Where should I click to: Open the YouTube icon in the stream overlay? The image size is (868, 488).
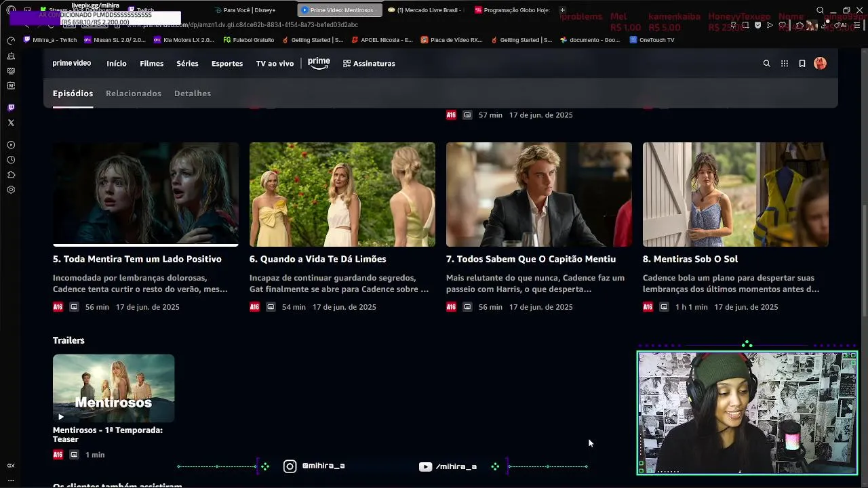[x=425, y=466]
